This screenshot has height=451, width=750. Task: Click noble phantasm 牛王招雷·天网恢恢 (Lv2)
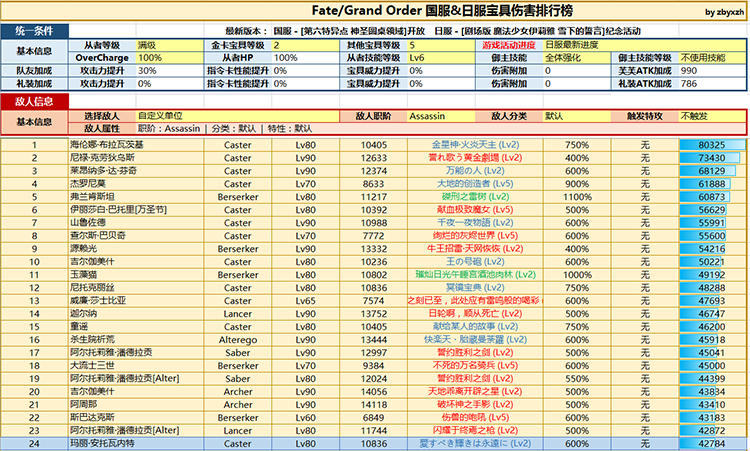pyautogui.click(x=475, y=249)
